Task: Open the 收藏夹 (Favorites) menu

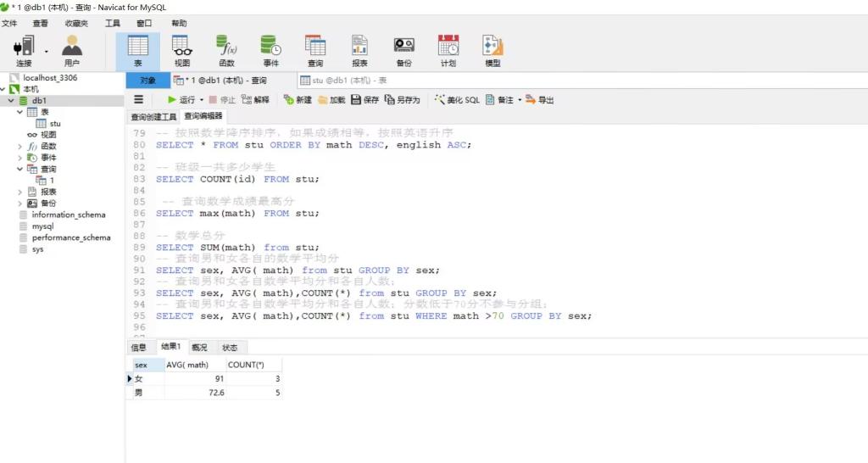Action: click(x=76, y=23)
